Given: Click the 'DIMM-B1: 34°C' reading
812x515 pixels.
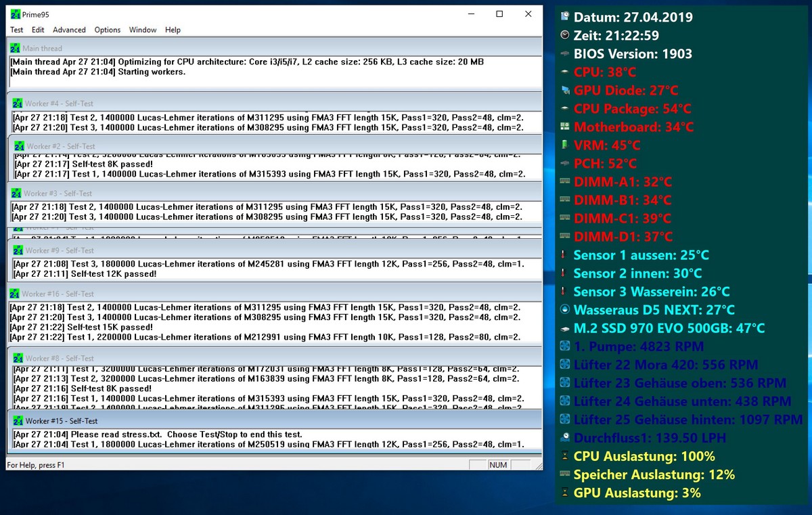Looking at the screenshot, I should coord(623,200).
